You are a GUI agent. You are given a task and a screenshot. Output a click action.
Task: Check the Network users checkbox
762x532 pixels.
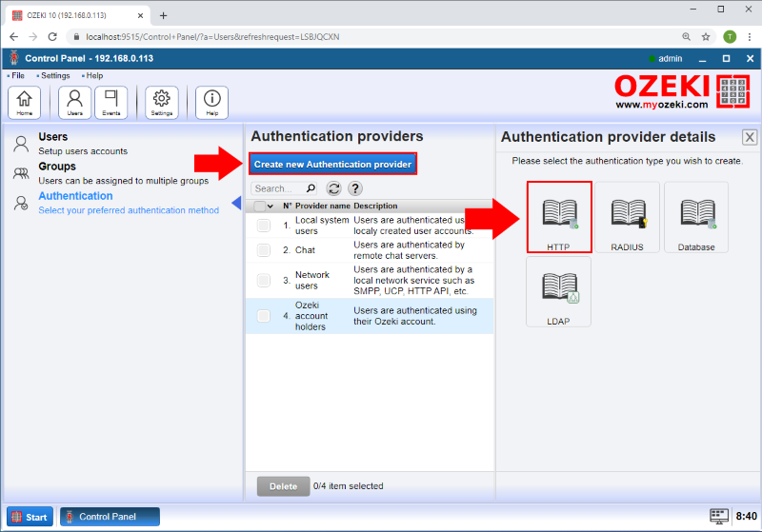pyautogui.click(x=264, y=280)
